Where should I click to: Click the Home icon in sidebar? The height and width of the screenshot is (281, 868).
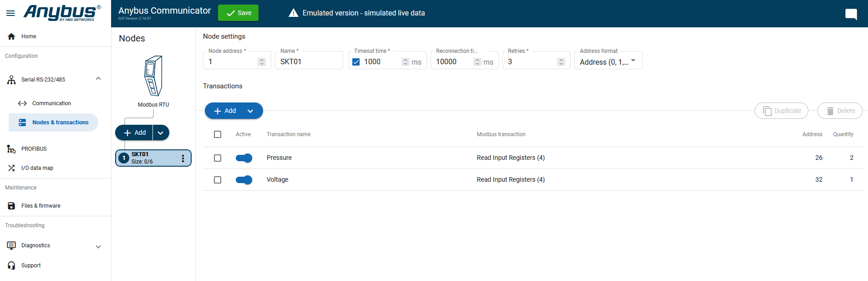11,36
